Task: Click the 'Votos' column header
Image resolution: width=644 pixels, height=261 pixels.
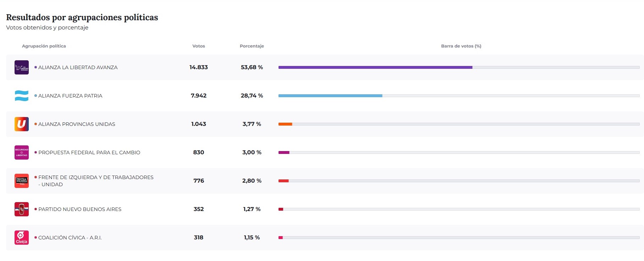Action: pos(198,46)
